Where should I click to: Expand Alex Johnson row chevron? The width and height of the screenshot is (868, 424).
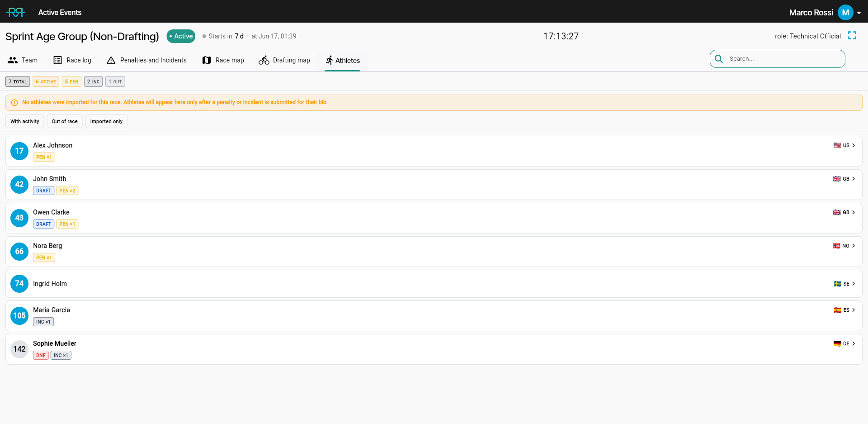854,145
